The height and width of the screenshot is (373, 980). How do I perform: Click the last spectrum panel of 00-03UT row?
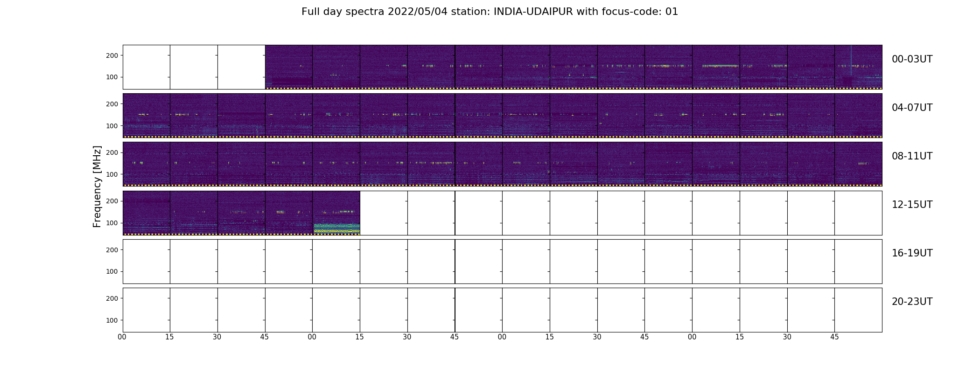coord(858,67)
